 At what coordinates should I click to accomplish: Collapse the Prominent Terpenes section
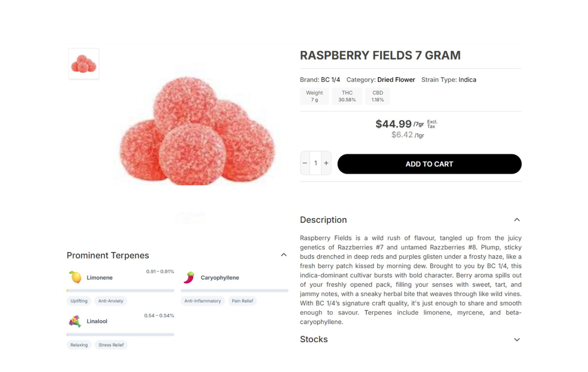coord(283,255)
